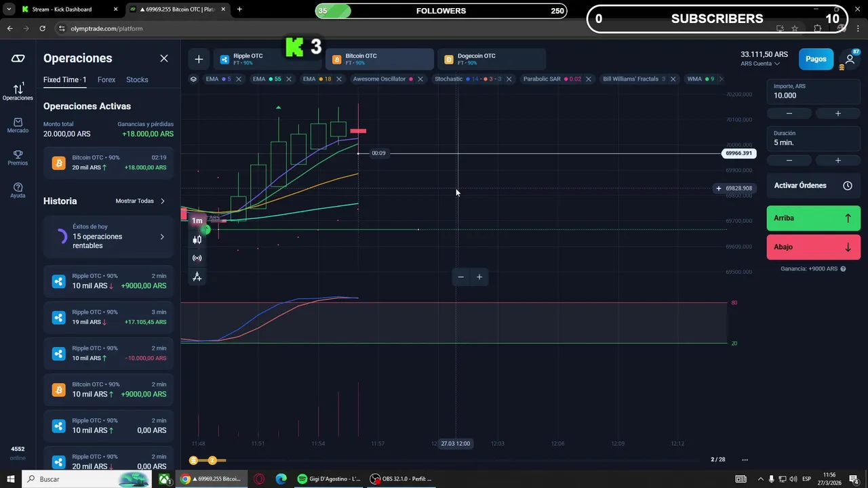The width and height of the screenshot is (868, 488).
Task: Open the indicators layers icon
Action: pos(193,79)
